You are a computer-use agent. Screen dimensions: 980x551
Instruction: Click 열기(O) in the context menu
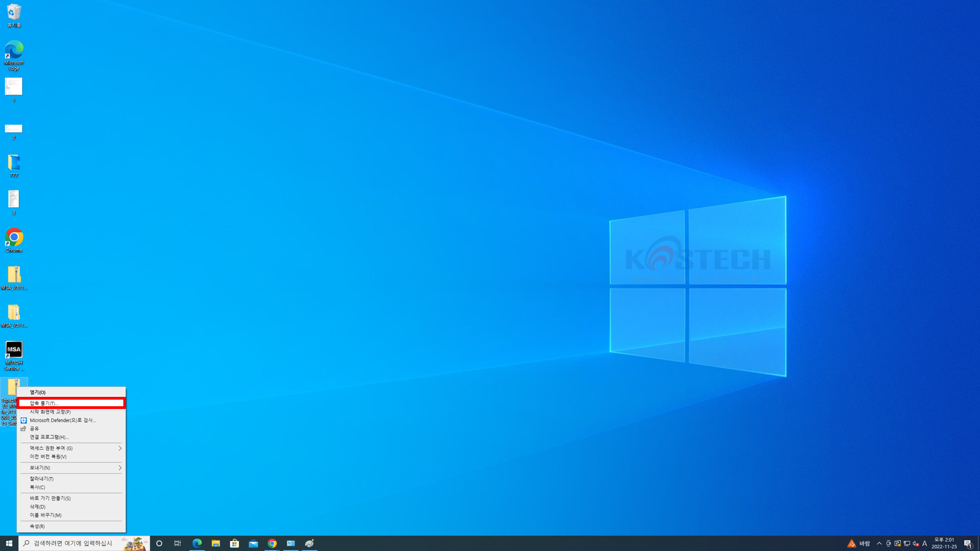point(71,392)
